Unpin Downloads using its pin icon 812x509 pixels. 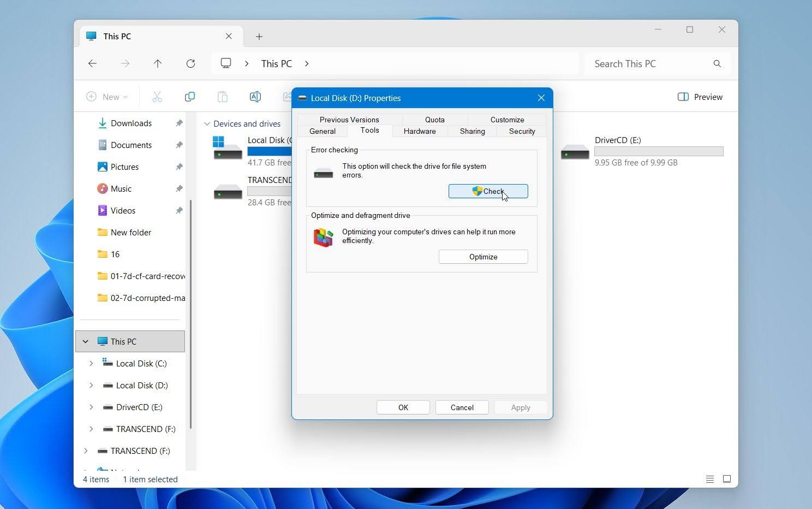pyautogui.click(x=179, y=123)
